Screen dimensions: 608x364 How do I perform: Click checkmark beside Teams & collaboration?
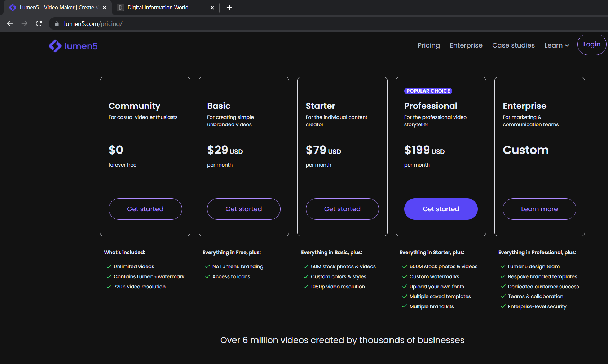(x=503, y=297)
